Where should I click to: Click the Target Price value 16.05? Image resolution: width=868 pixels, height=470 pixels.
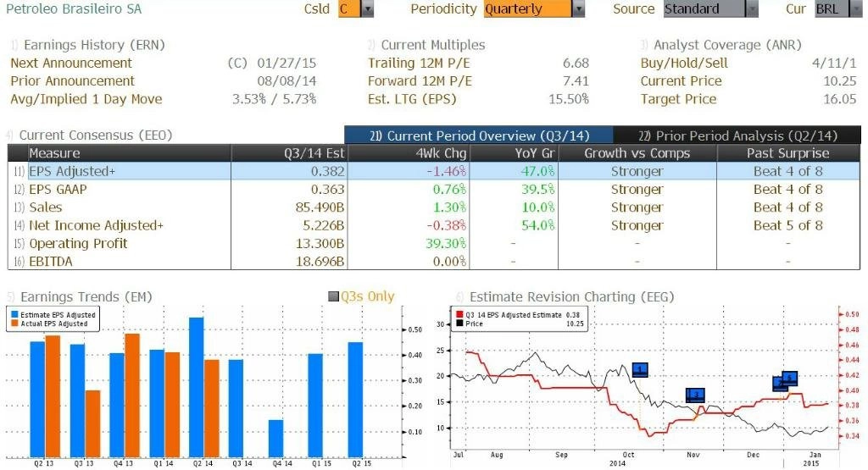[840, 100]
